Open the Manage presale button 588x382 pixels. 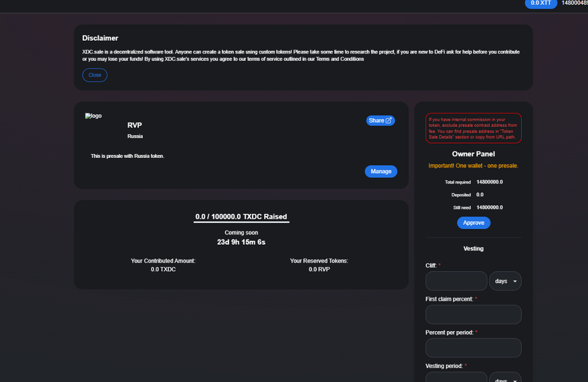(381, 171)
